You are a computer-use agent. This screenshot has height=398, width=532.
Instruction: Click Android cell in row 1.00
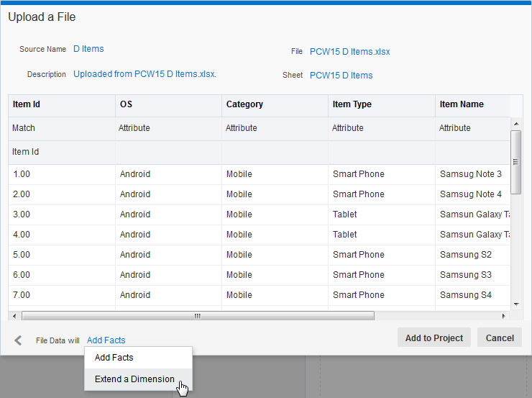168,174
